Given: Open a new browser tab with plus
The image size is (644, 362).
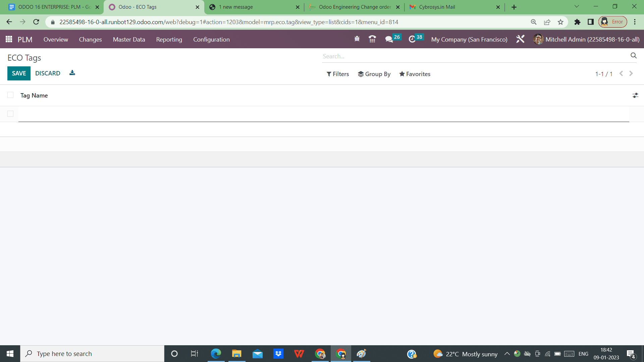Looking at the screenshot, I should click(514, 7).
